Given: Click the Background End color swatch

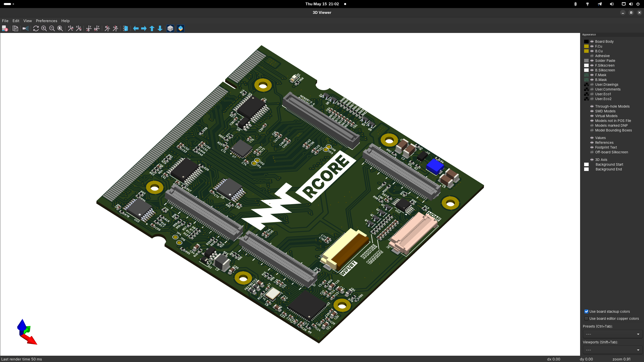Looking at the screenshot, I should tap(586, 169).
